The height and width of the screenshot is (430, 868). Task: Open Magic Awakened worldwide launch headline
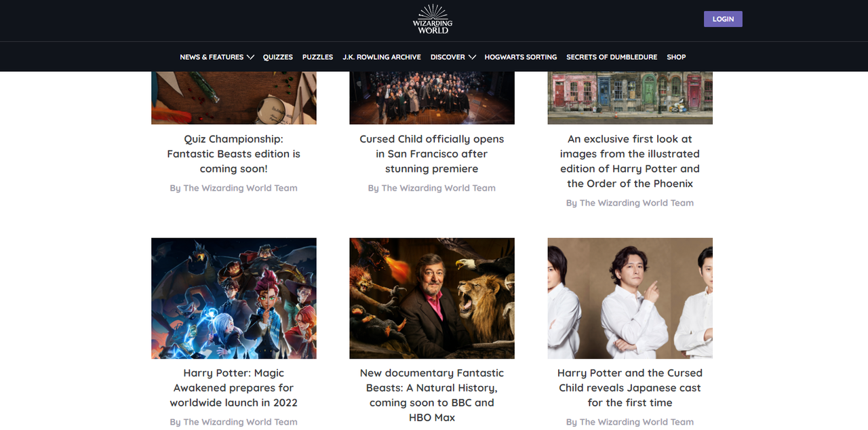[x=234, y=388]
